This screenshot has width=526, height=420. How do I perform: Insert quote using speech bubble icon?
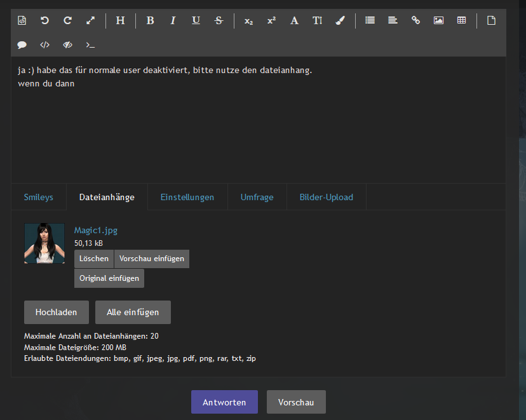[x=22, y=45]
